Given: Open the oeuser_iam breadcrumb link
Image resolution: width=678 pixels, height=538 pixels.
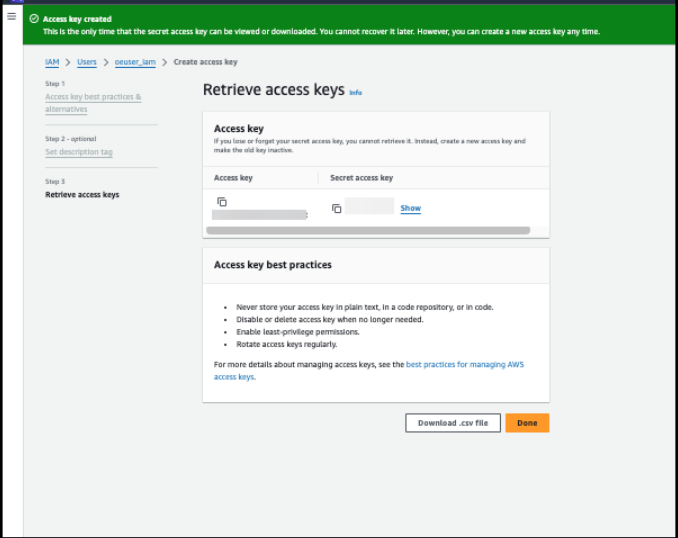Looking at the screenshot, I should (136, 62).
